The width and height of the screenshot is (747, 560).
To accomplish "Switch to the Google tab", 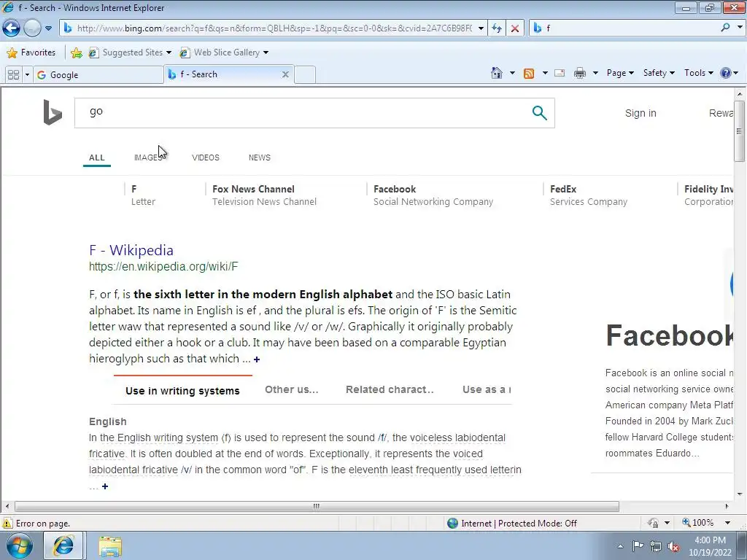I will (x=98, y=75).
